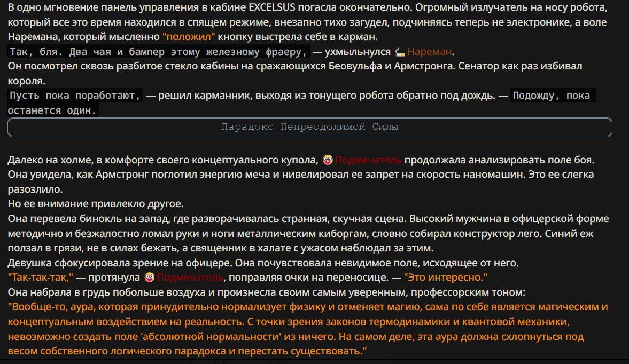Click the widest partially visible button at bottom
The image size is (629, 364).
pyautogui.click(x=336, y=363)
